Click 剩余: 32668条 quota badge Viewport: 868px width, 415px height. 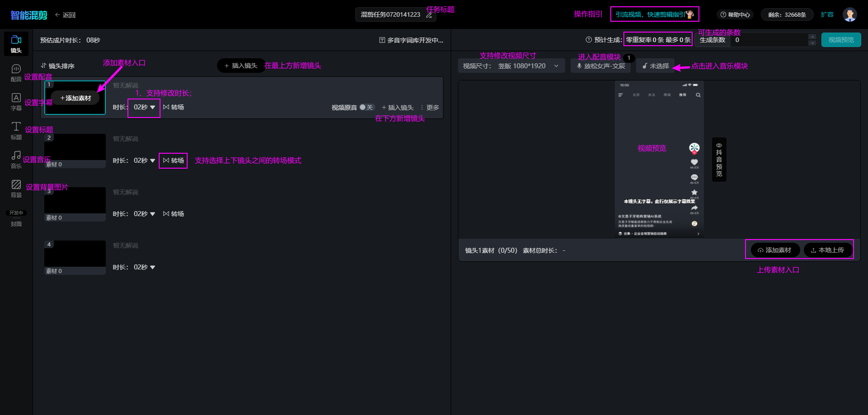click(787, 15)
